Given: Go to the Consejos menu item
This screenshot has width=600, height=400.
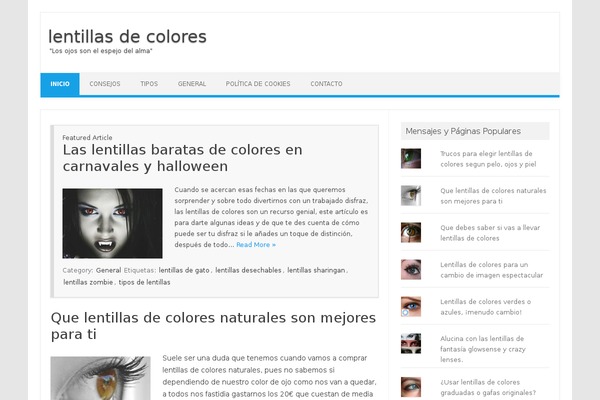Looking at the screenshot, I should [x=105, y=84].
